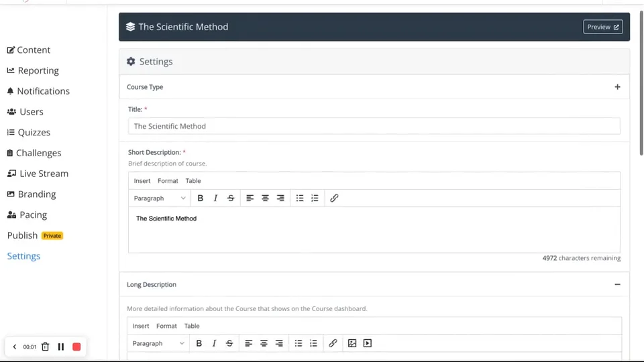This screenshot has width=644, height=362.
Task: Open Table menu in Short Description editor
Action: pyautogui.click(x=193, y=181)
